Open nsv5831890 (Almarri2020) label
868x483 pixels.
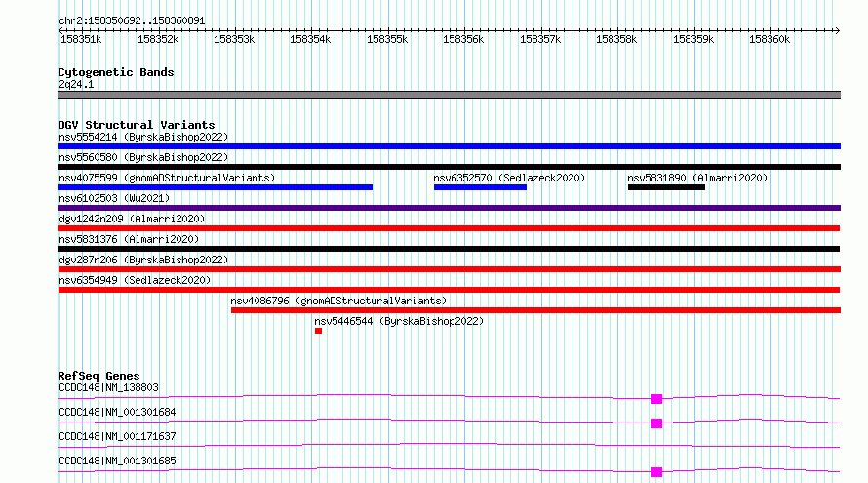point(697,178)
